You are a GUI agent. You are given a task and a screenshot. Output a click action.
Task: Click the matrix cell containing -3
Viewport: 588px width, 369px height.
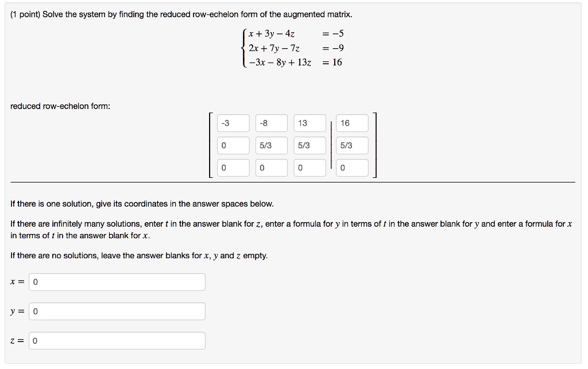click(233, 123)
